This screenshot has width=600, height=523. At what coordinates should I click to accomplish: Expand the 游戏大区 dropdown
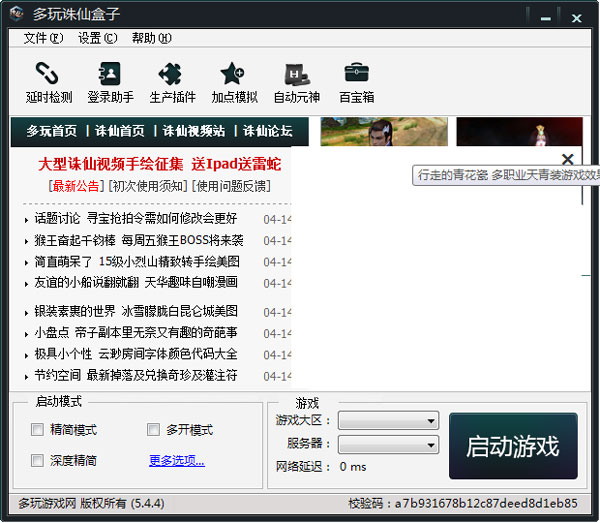pos(388,420)
